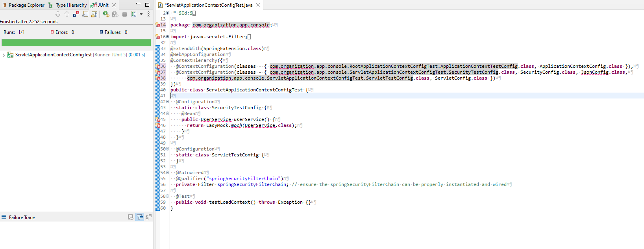644x249 pixels.
Task: Click Failures count icon
Action: click(101, 32)
